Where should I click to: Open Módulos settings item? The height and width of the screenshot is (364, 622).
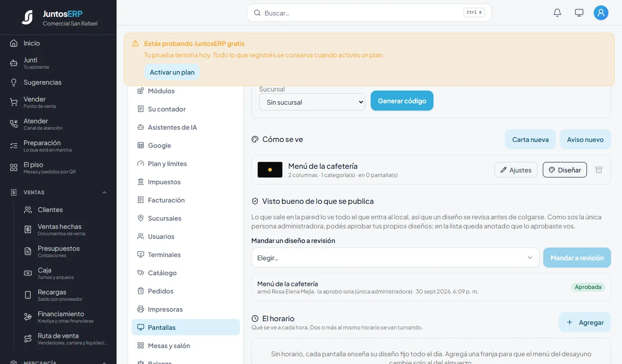tap(186, 91)
